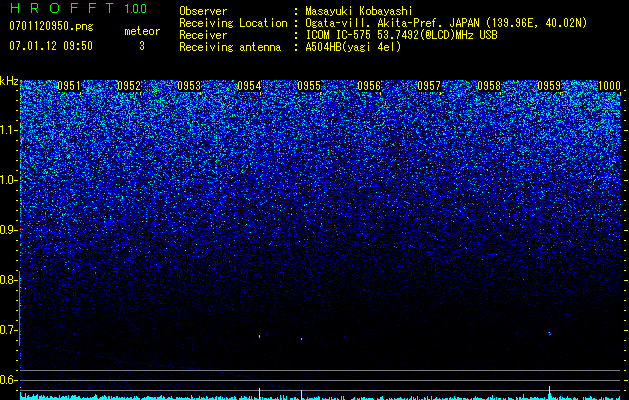Image resolution: width=629 pixels, height=400 pixels.
Task: Click the 0951 time marker
Action: tap(69, 86)
